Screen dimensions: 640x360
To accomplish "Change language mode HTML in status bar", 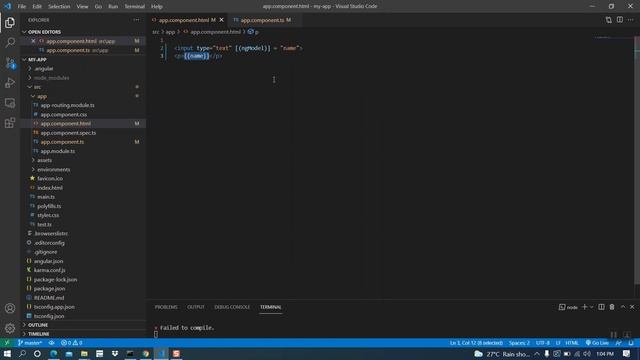I will pos(572,343).
